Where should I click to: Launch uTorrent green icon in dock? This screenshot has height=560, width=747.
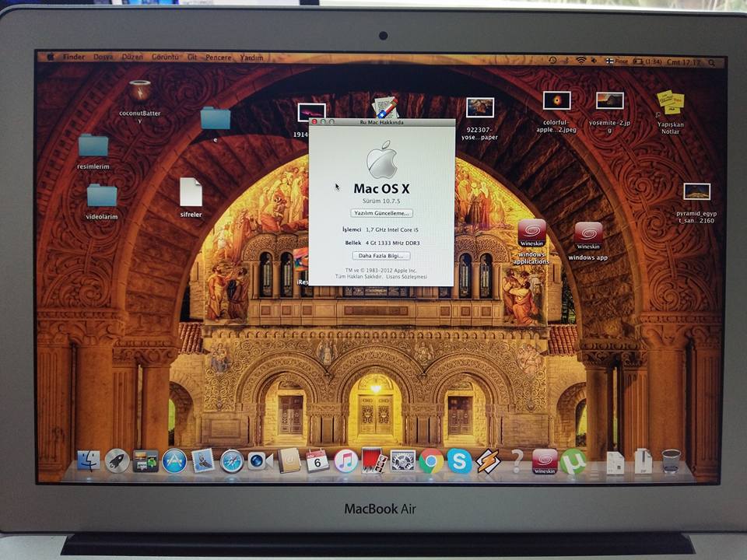point(573,461)
